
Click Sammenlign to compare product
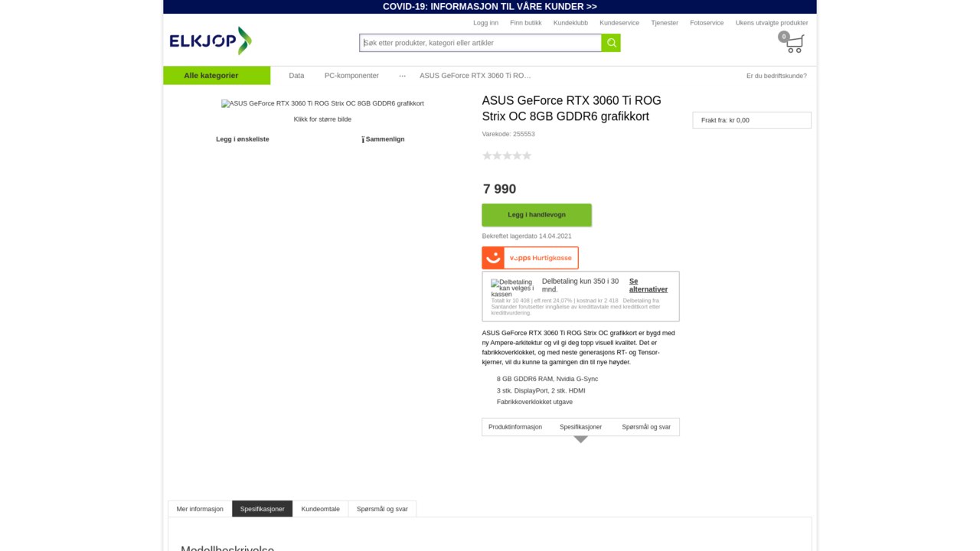[384, 139]
